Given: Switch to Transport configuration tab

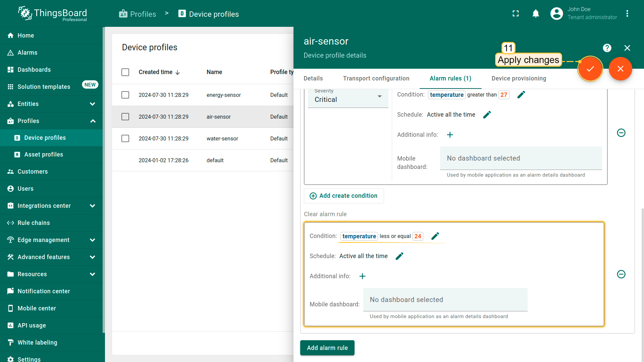Looking at the screenshot, I should pyautogui.click(x=376, y=78).
